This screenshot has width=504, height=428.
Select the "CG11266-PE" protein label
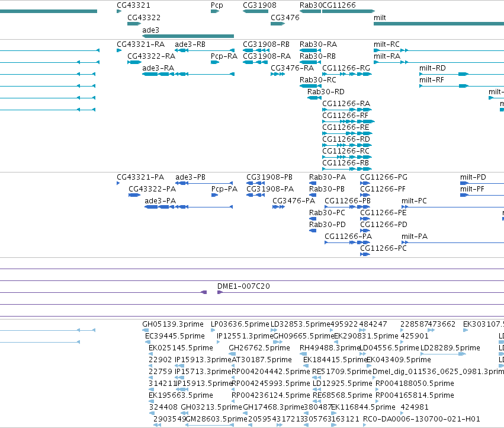[383, 212]
